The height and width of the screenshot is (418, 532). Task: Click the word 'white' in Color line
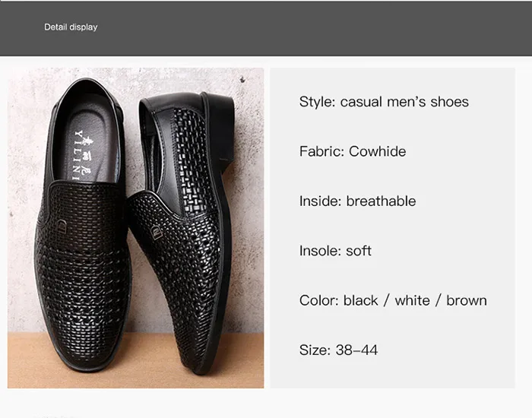pos(413,300)
